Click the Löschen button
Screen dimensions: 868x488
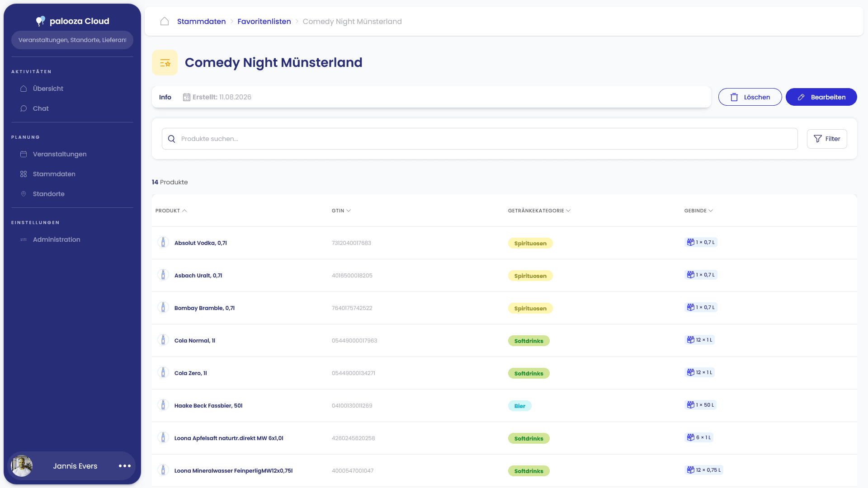pyautogui.click(x=750, y=97)
